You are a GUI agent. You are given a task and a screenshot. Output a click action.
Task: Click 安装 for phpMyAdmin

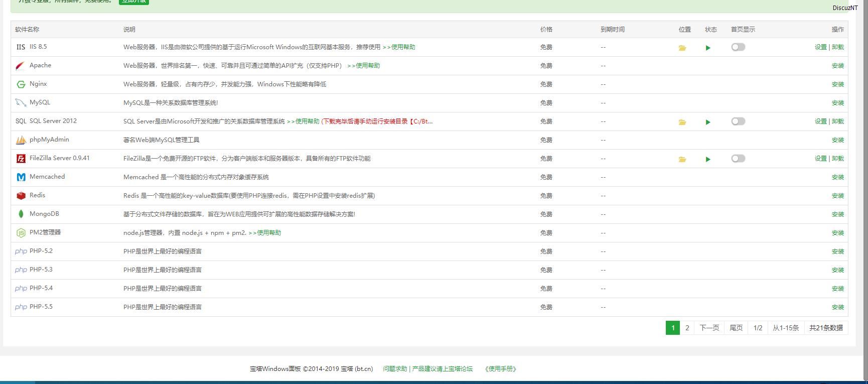tap(838, 140)
